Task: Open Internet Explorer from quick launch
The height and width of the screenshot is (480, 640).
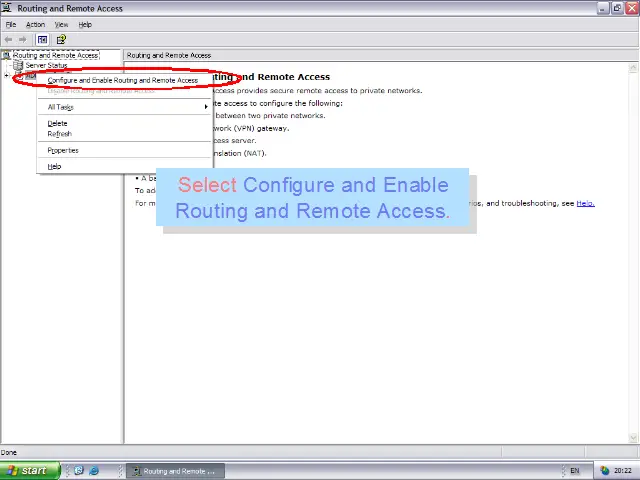Action: 94,470
